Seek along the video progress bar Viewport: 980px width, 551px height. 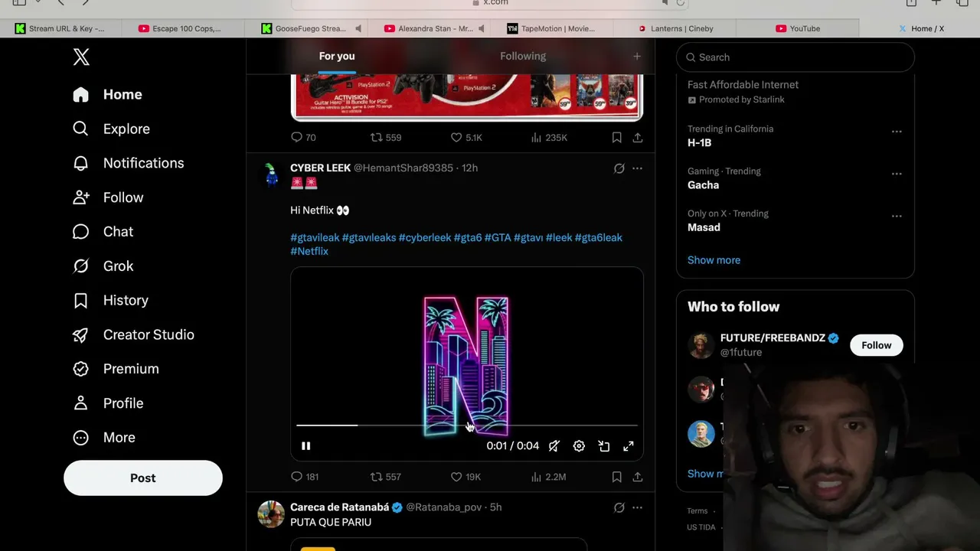tap(467, 425)
